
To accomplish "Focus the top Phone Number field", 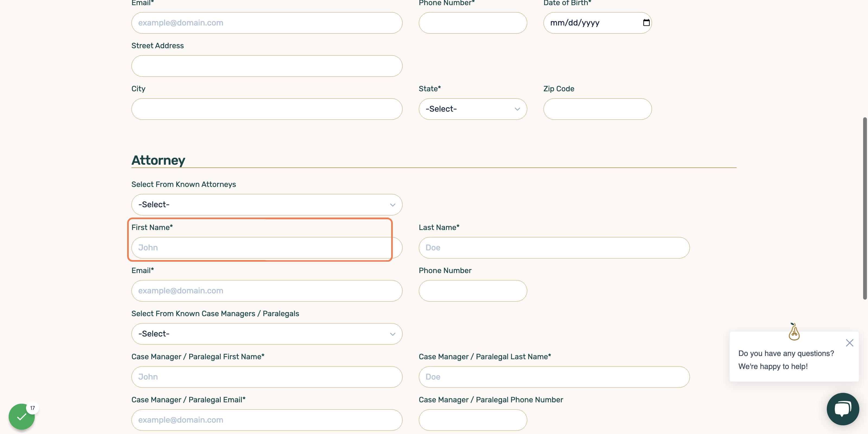I will [x=473, y=22].
